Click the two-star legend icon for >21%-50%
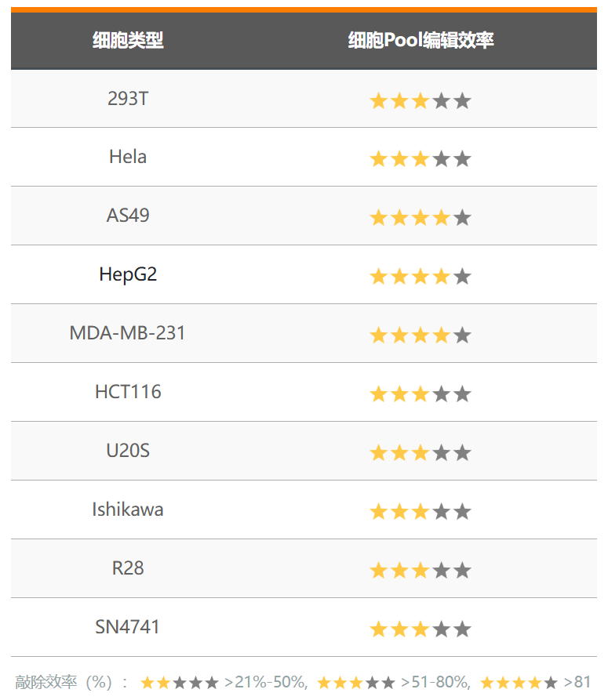608x700 pixels. click(180, 683)
